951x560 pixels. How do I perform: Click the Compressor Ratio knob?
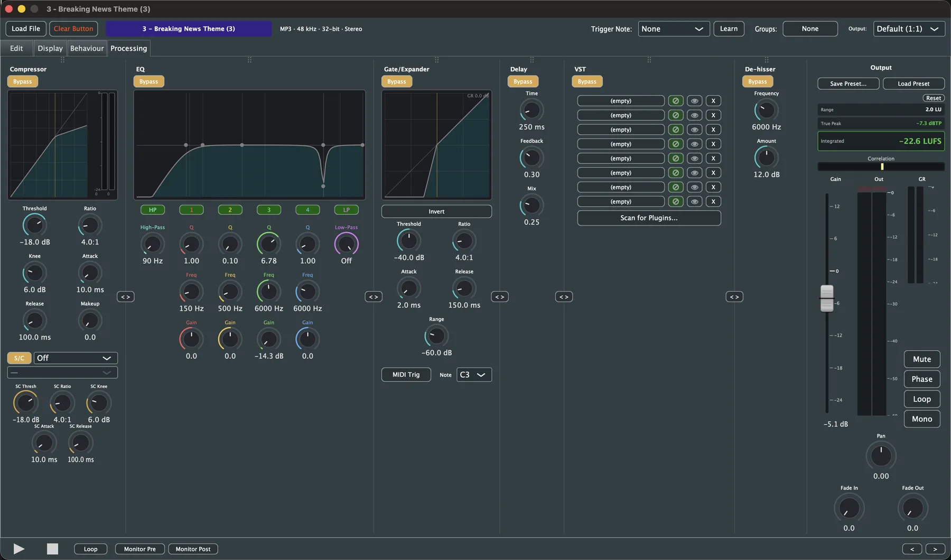tap(90, 225)
